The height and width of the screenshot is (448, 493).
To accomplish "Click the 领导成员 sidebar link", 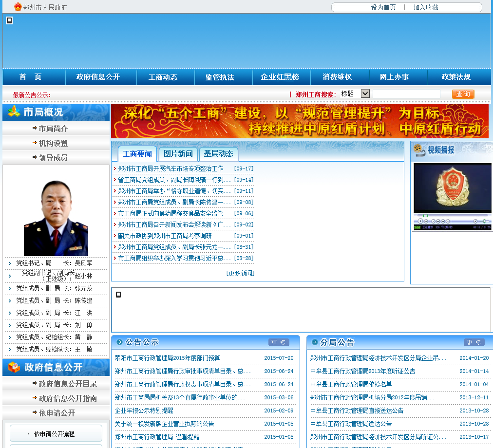I will tap(53, 158).
